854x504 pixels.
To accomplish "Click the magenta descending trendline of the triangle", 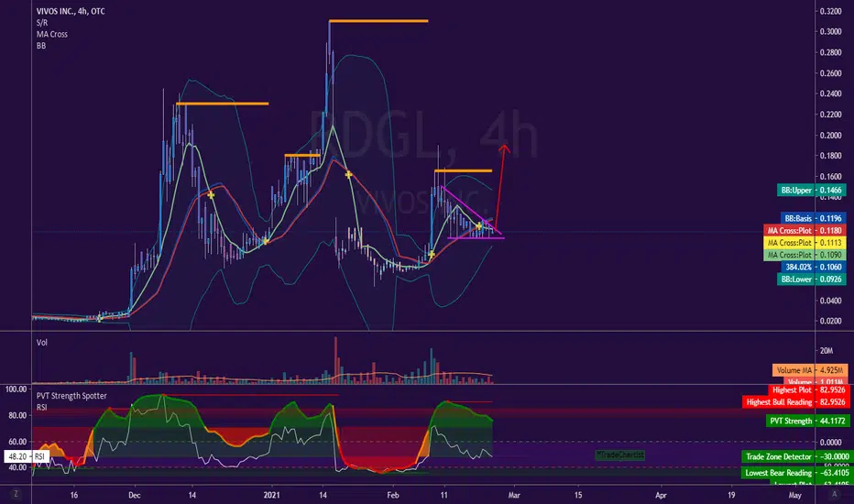I will tap(471, 211).
